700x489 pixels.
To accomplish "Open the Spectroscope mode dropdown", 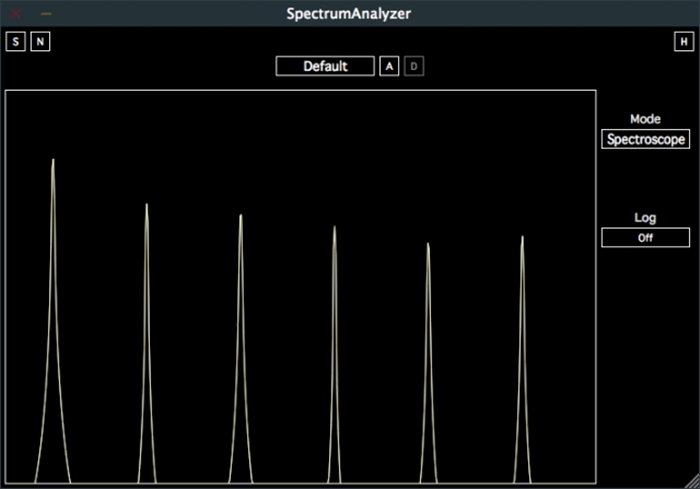I will [x=645, y=139].
